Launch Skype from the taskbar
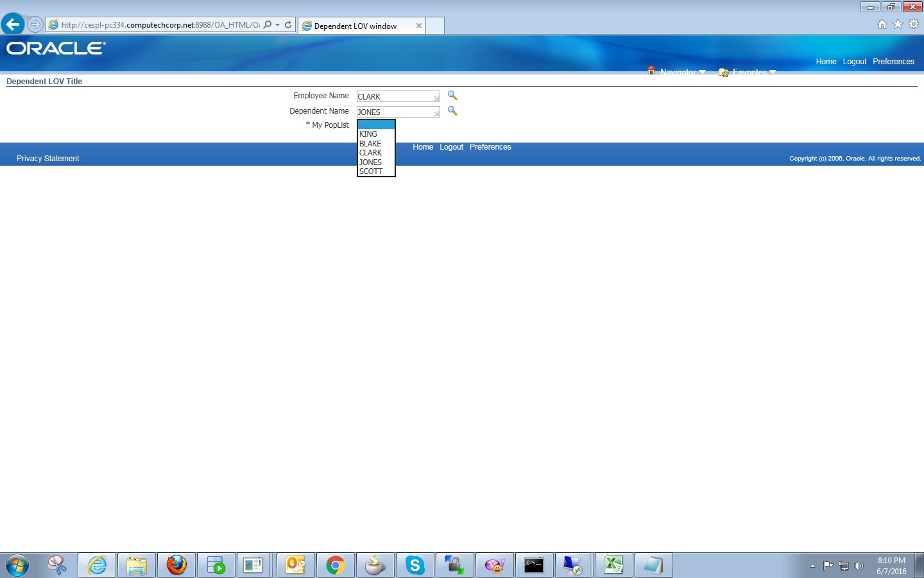This screenshot has height=578, width=924. click(x=415, y=565)
